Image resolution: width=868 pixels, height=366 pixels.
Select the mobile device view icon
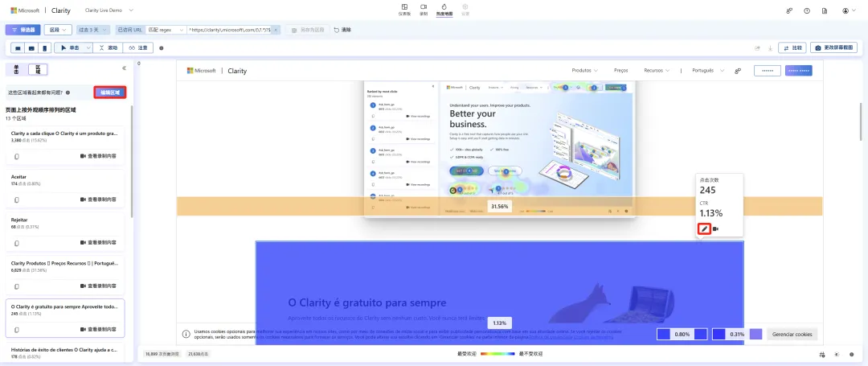(x=45, y=48)
